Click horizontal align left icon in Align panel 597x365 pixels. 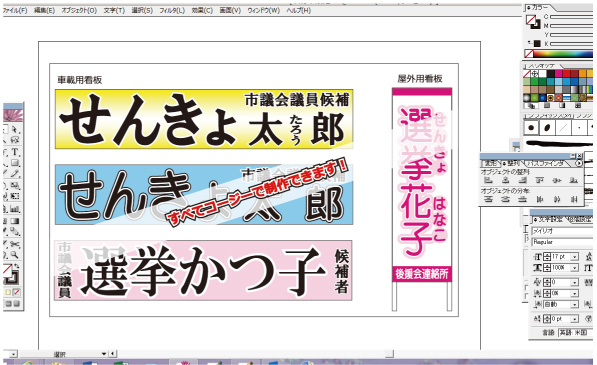pos(488,180)
